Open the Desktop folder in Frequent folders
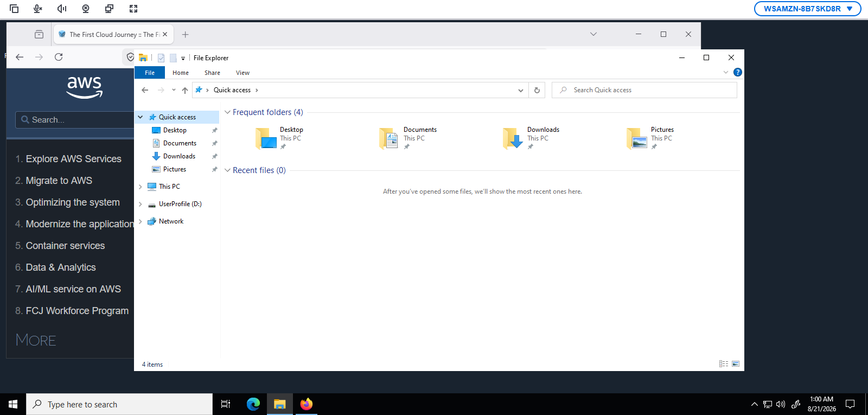This screenshot has width=868, height=415. pos(280,138)
